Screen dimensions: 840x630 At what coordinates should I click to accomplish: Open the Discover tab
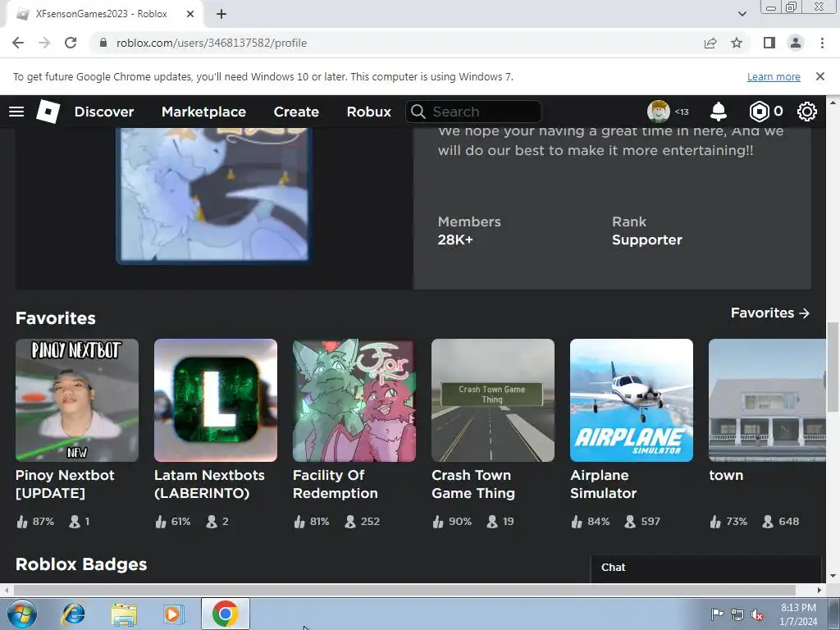click(104, 112)
